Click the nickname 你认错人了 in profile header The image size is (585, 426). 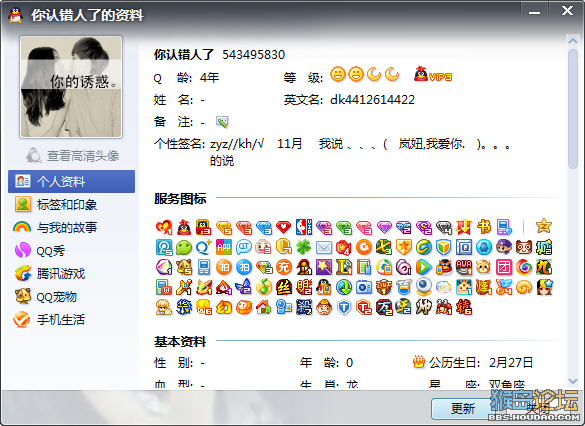pos(184,54)
